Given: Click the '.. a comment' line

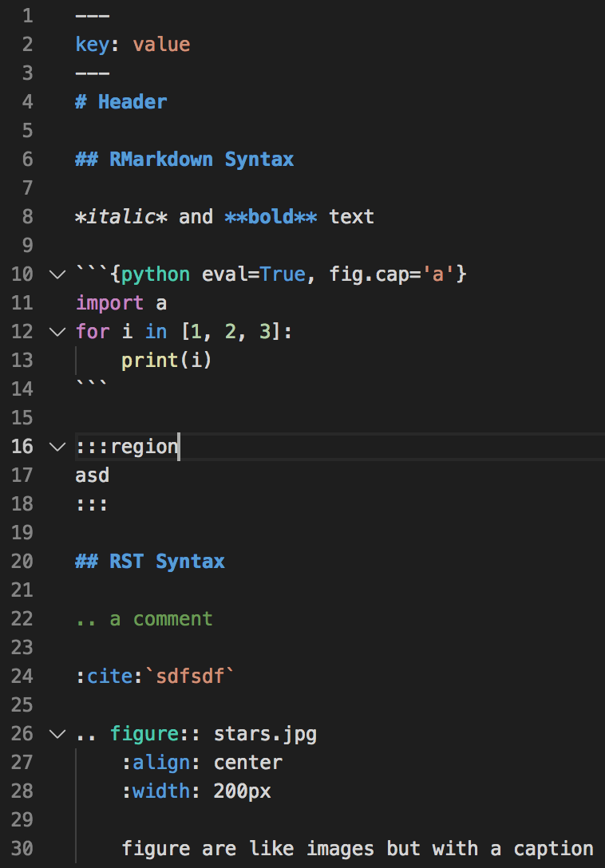Looking at the screenshot, I should pyautogui.click(x=144, y=619).
